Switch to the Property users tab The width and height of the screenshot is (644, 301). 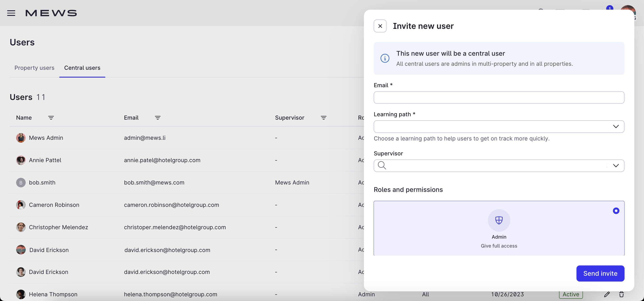click(x=34, y=68)
